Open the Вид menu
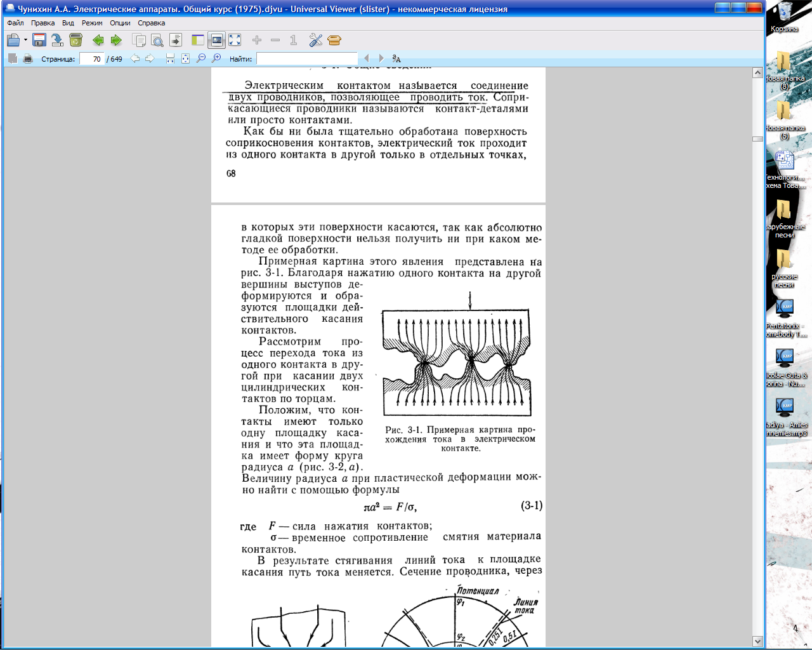 coord(68,23)
